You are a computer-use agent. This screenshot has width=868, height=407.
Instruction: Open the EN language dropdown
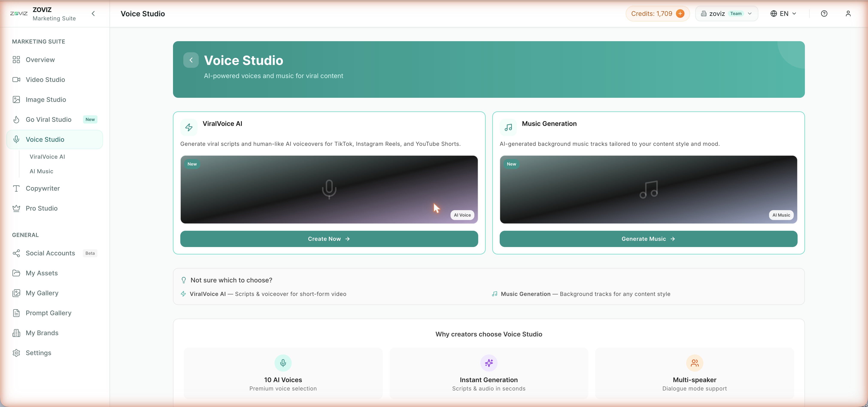point(783,14)
